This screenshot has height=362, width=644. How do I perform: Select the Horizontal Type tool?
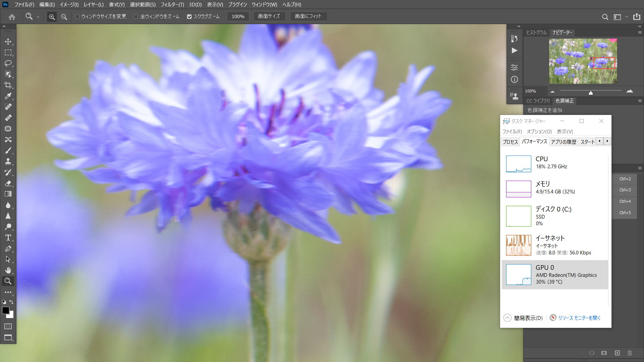[8, 238]
